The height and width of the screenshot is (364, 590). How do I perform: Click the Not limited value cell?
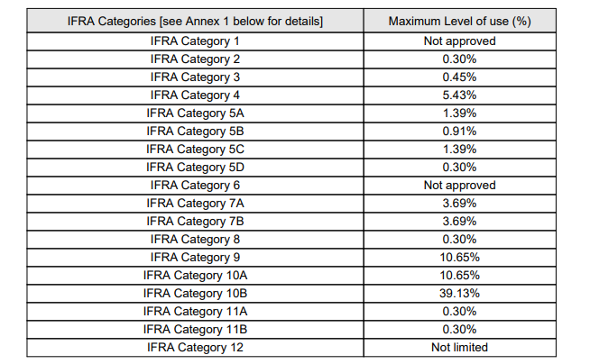(460, 347)
